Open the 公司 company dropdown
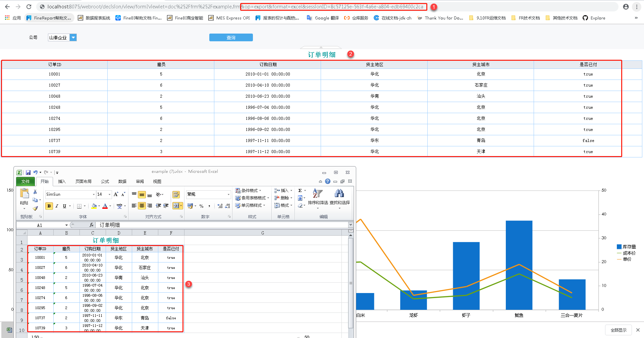The width and height of the screenshot is (644, 338). pos(73,38)
